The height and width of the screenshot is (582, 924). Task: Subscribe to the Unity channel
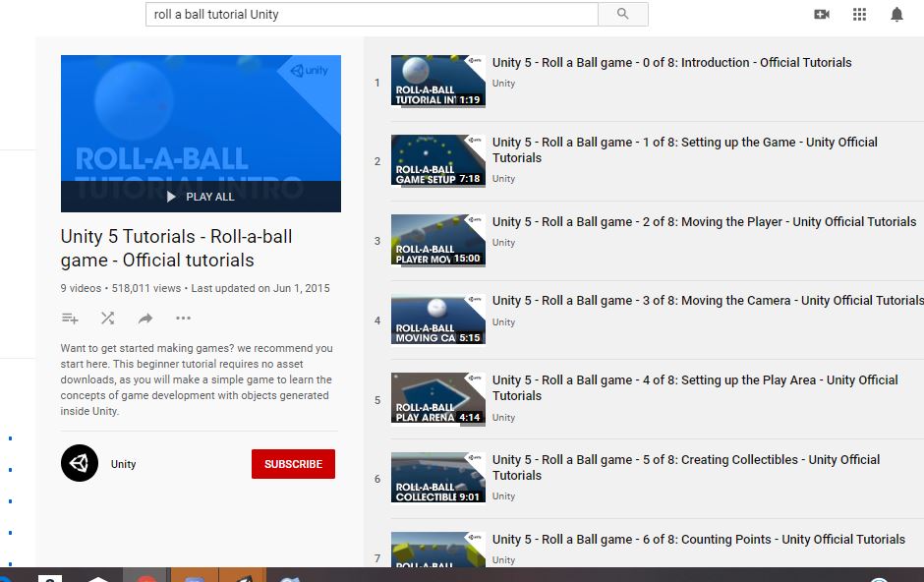click(293, 464)
